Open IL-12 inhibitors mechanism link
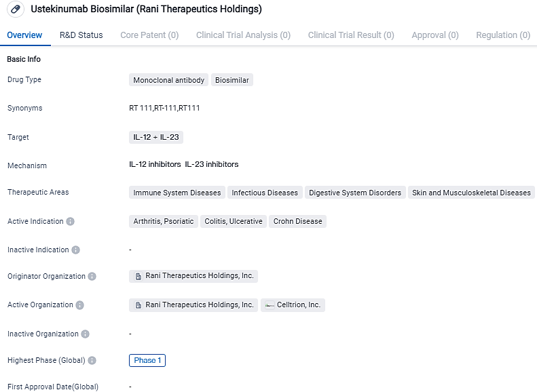 [x=155, y=165]
